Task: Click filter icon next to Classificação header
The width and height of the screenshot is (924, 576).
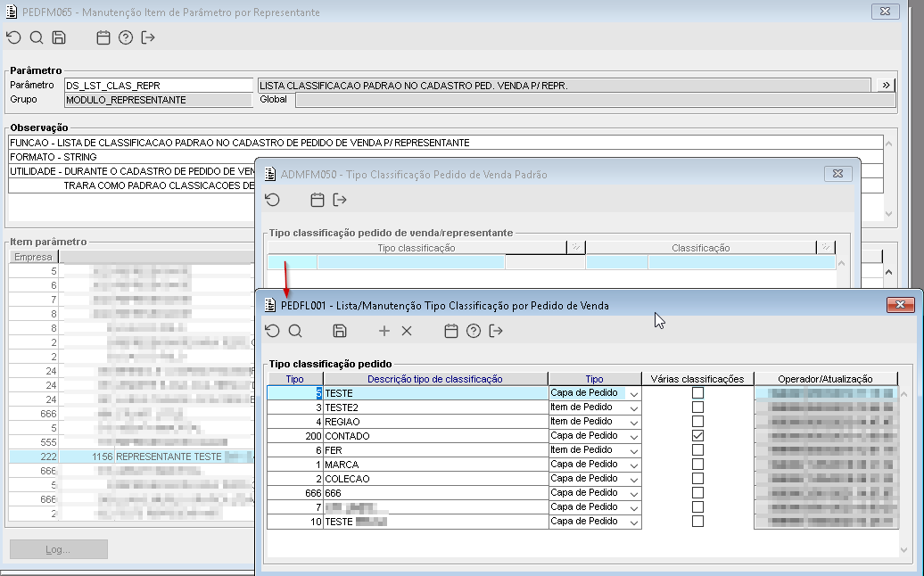Action: point(826,247)
